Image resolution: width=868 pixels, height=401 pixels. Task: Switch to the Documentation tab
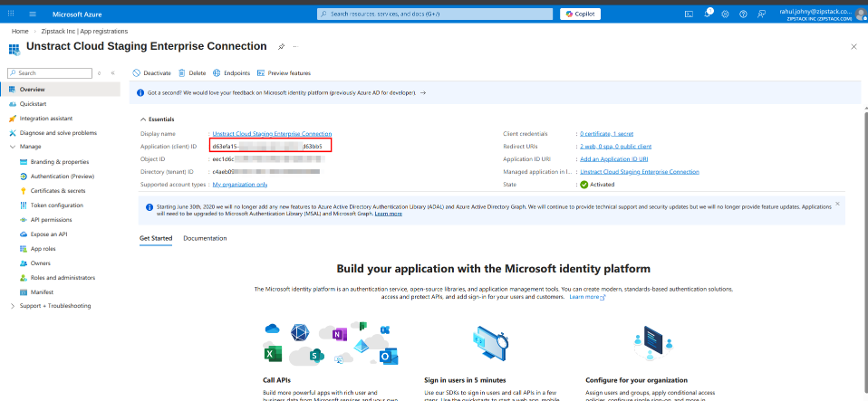click(205, 238)
